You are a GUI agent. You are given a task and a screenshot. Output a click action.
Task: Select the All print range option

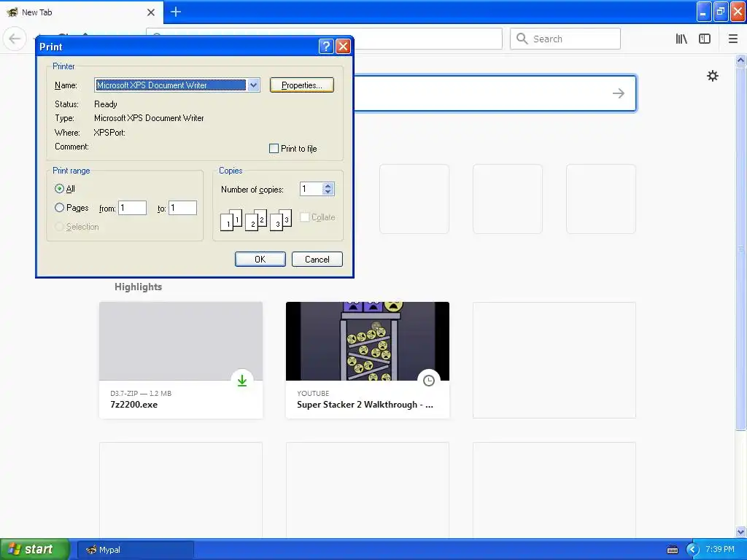(x=59, y=189)
